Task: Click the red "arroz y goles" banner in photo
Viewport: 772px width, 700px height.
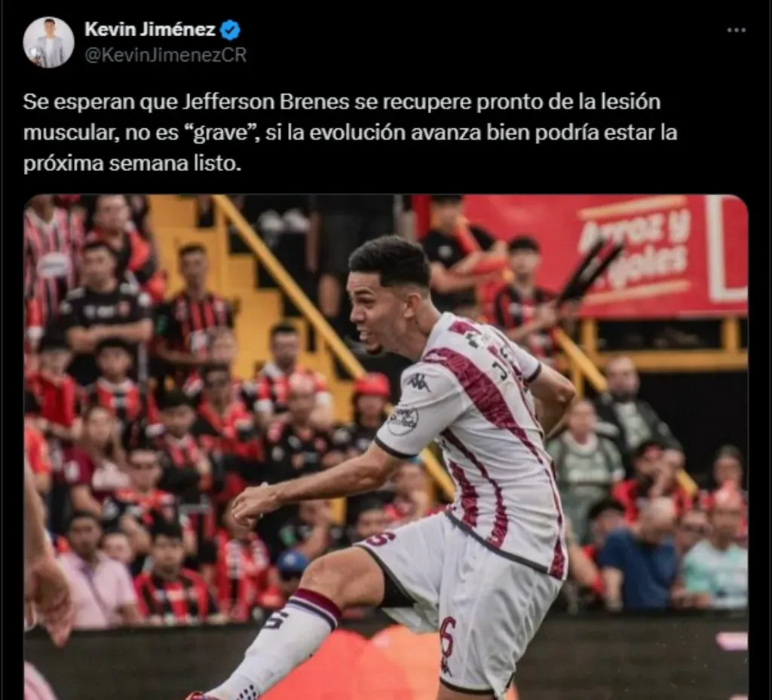Action: tap(605, 255)
